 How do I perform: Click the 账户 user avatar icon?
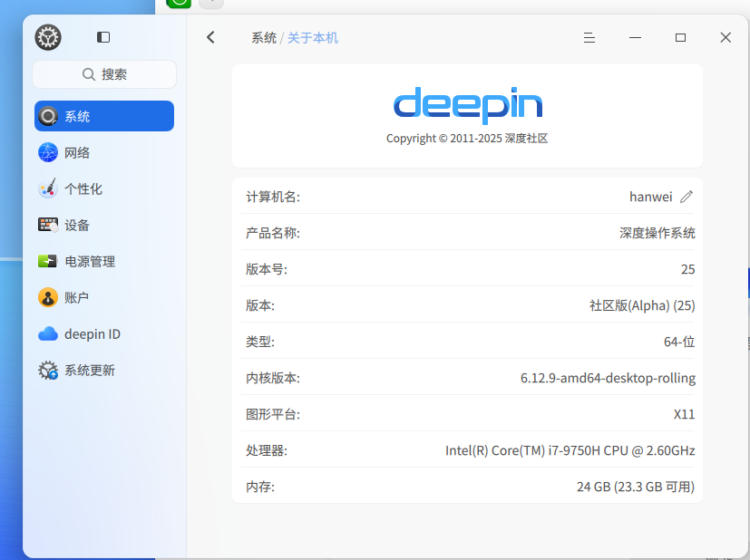(x=48, y=297)
